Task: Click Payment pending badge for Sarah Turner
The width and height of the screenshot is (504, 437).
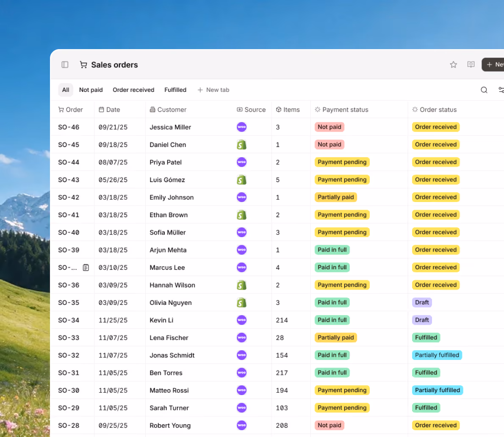Action: (342, 408)
